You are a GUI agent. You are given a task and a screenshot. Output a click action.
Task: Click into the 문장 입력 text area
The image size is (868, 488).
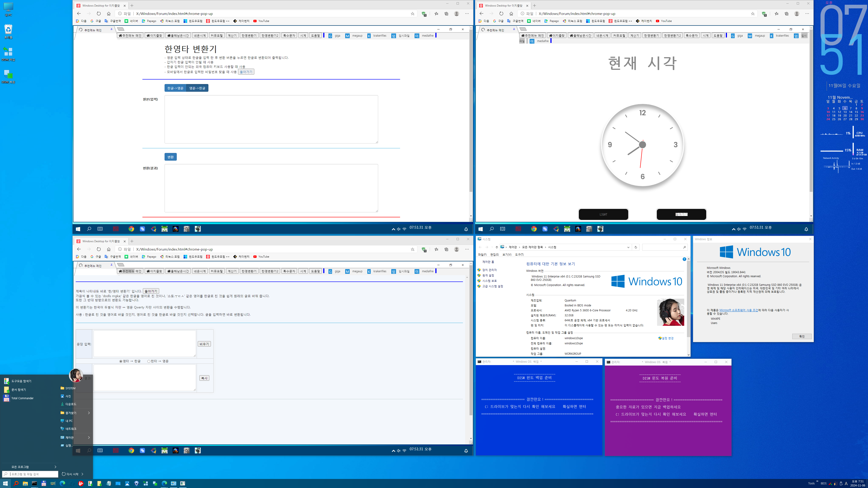pyautogui.click(x=145, y=343)
